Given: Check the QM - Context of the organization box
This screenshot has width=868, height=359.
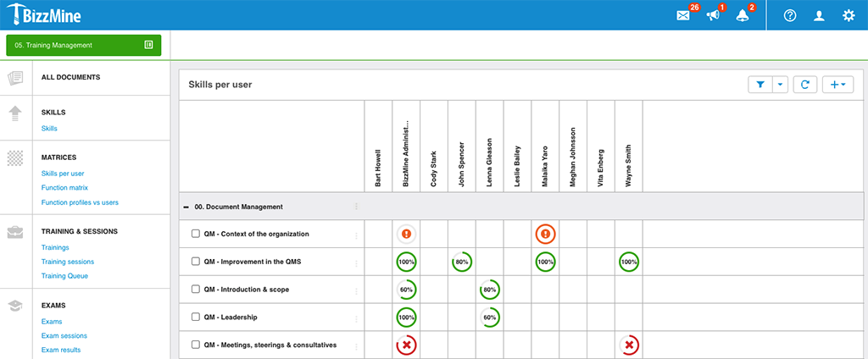Looking at the screenshot, I should point(196,234).
